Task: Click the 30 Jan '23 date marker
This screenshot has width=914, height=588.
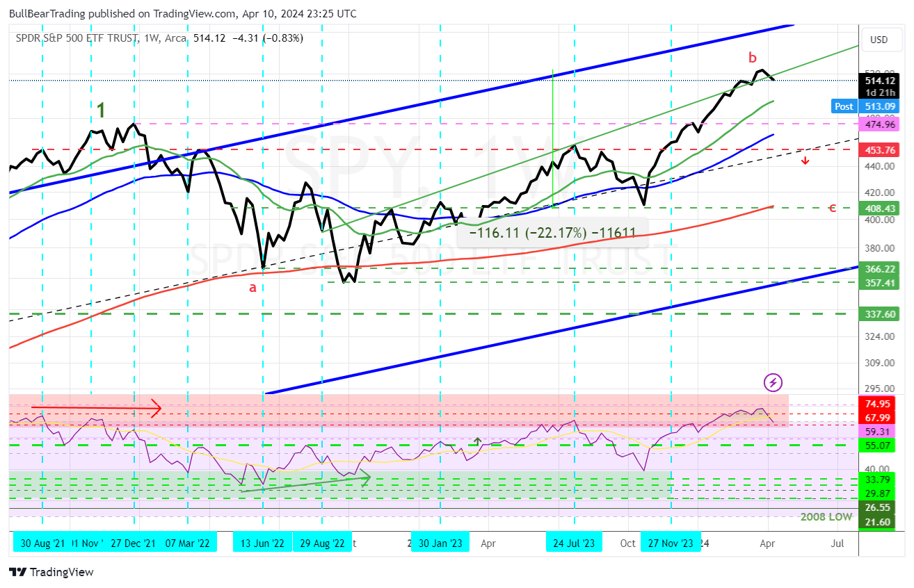Action: (x=440, y=544)
